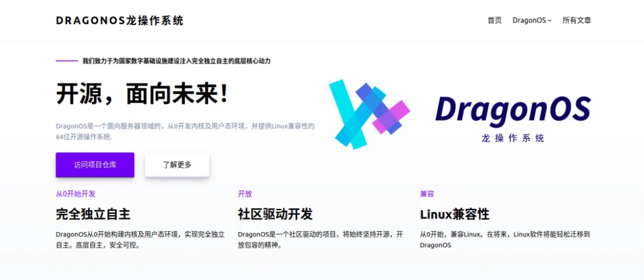Click the chevron next to DragonOS menu
This screenshot has height=280, width=644.
click(x=550, y=20)
